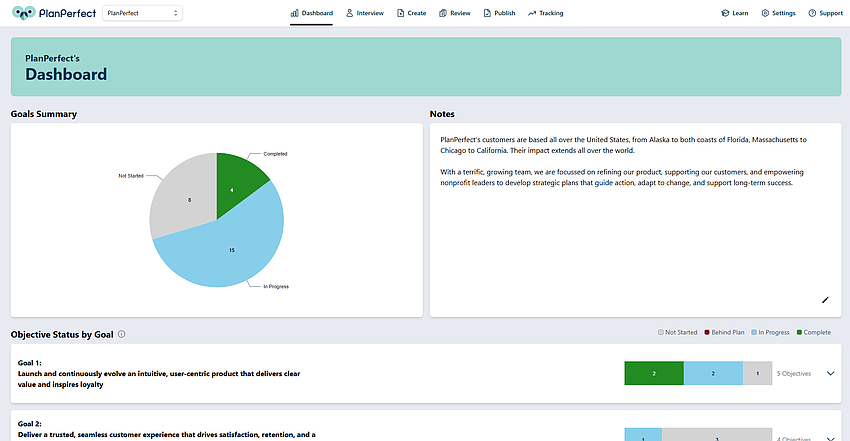Click the '5 Objectives' label

[x=794, y=373]
